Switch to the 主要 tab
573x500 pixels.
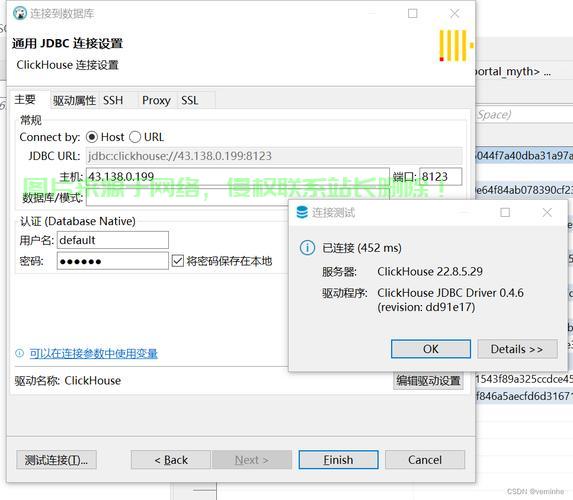point(25,99)
